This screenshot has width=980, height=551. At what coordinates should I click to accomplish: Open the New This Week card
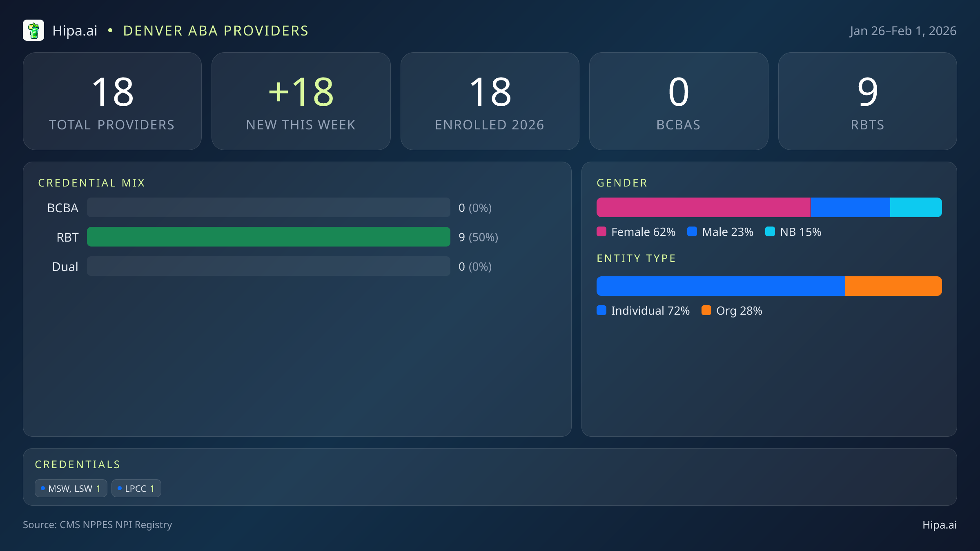tap(301, 101)
